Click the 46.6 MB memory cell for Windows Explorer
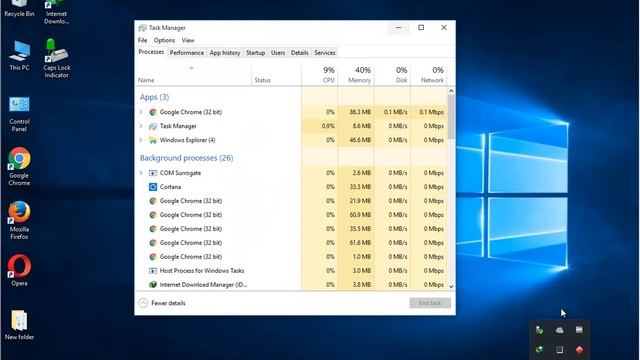This screenshot has height=360, width=640. pos(356,140)
